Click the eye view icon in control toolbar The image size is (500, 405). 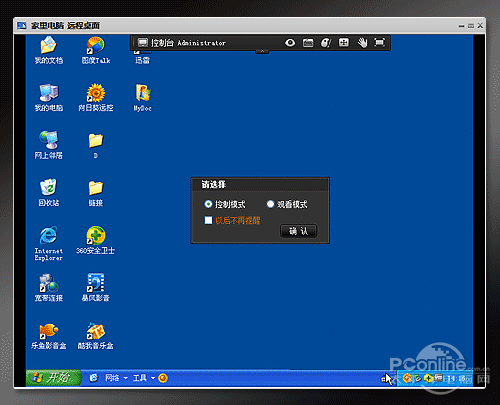(x=290, y=43)
